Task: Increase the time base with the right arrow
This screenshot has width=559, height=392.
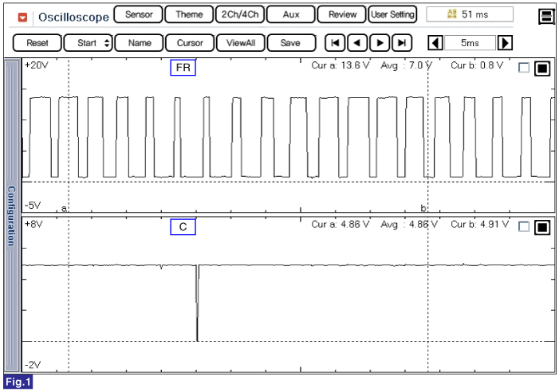Action: [505, 43]
